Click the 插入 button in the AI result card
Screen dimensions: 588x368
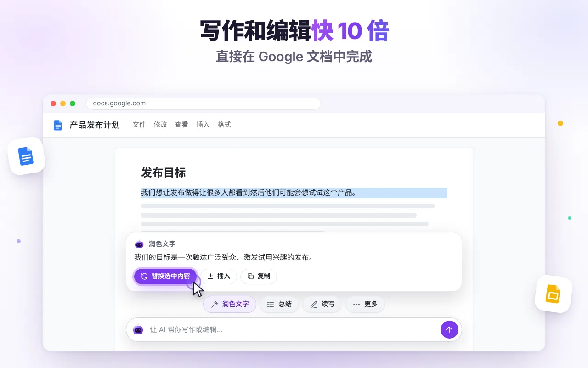click(x=218, y=276)
